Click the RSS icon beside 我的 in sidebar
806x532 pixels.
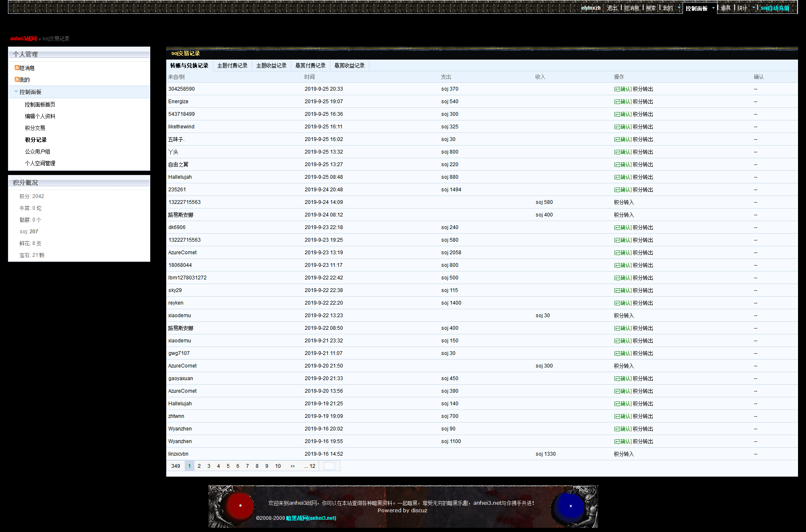click(17, 79)
